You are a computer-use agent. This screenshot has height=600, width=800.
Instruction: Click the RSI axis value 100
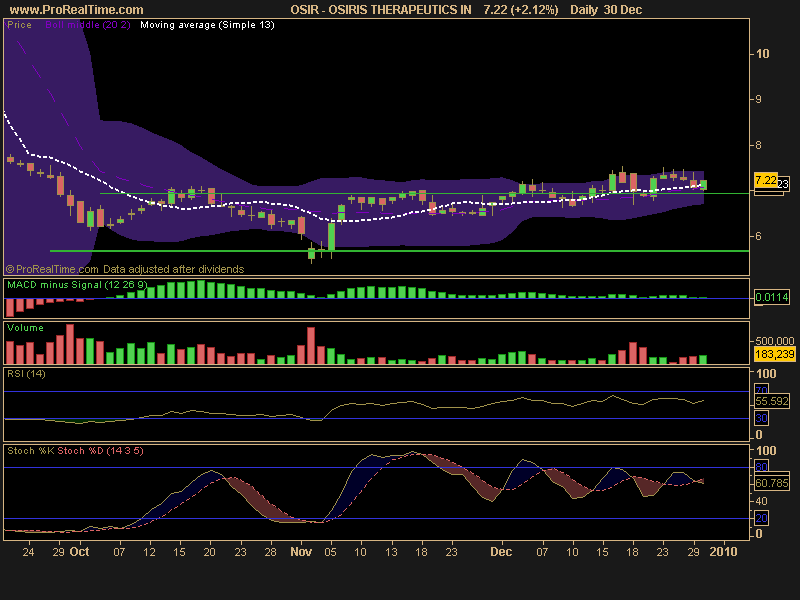click(766, 373)
